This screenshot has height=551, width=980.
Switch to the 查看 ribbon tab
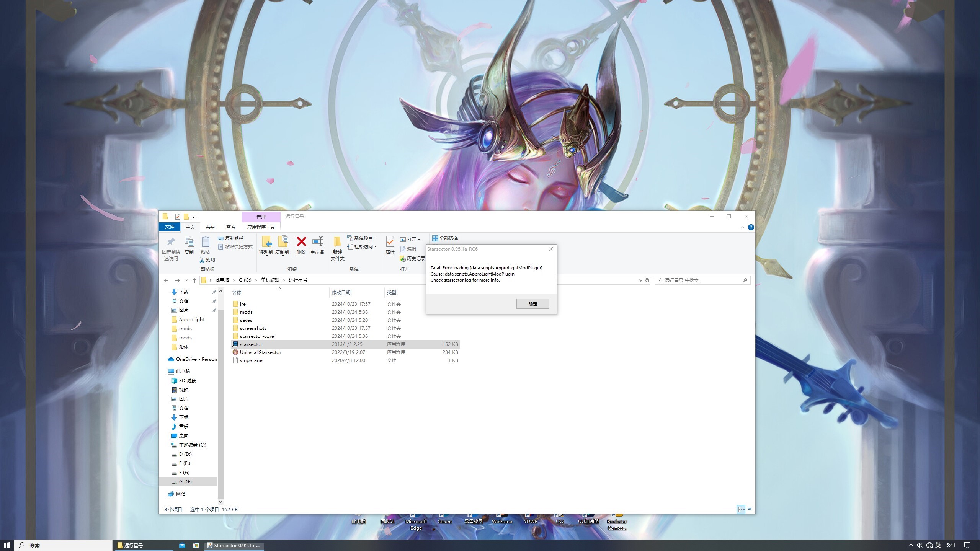(230, 227)
